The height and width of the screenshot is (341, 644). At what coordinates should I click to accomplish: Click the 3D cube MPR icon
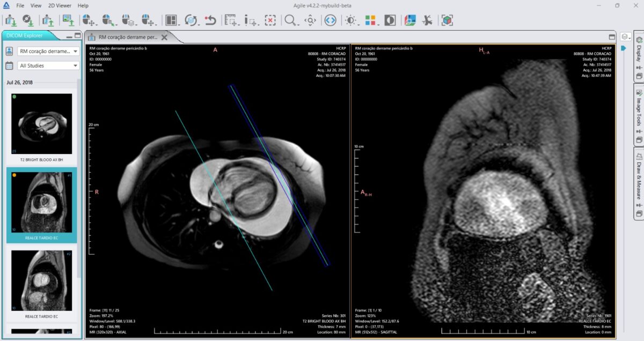point(447,20)
